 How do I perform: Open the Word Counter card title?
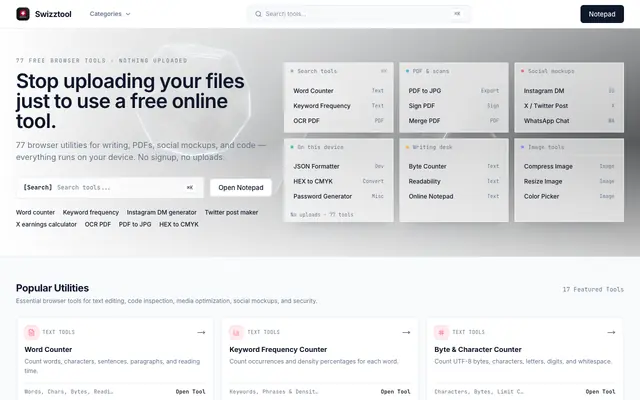click(x=48, y=349)
